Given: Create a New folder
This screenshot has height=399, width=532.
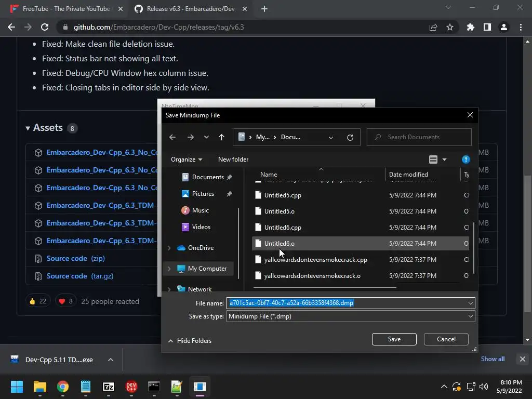Looking at the screenshot, I should pos(233,159).
